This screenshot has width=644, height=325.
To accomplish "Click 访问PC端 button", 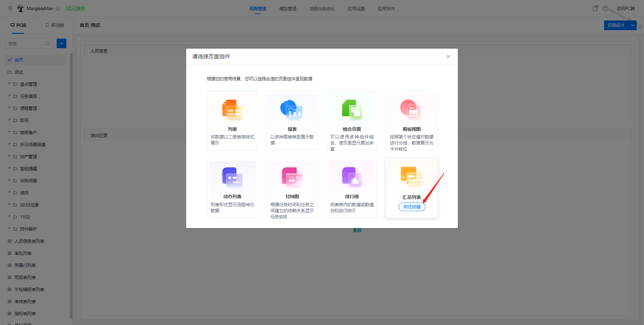I will coord(625,8).
